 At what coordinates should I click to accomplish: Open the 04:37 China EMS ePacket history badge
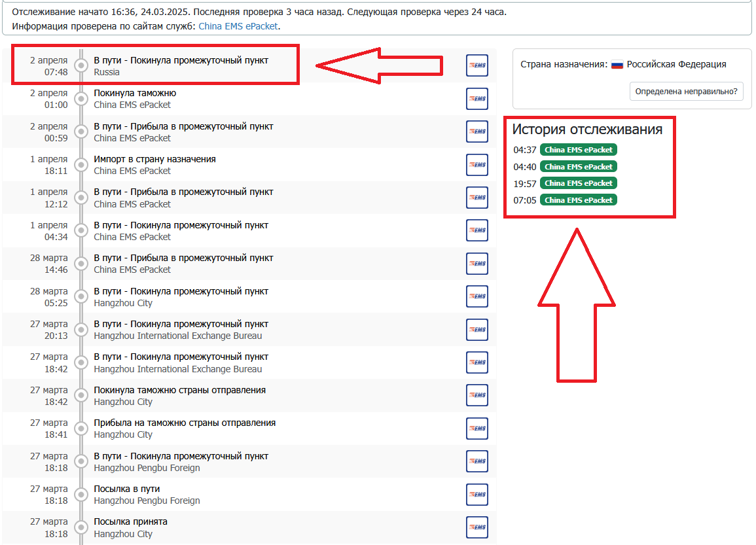click(x=579, y=150)
